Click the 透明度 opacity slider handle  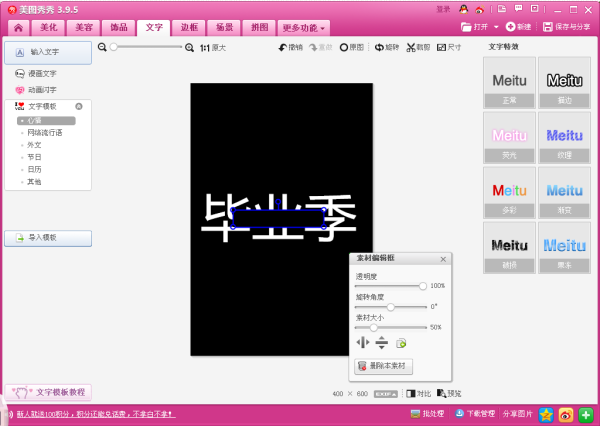point(423,286)
